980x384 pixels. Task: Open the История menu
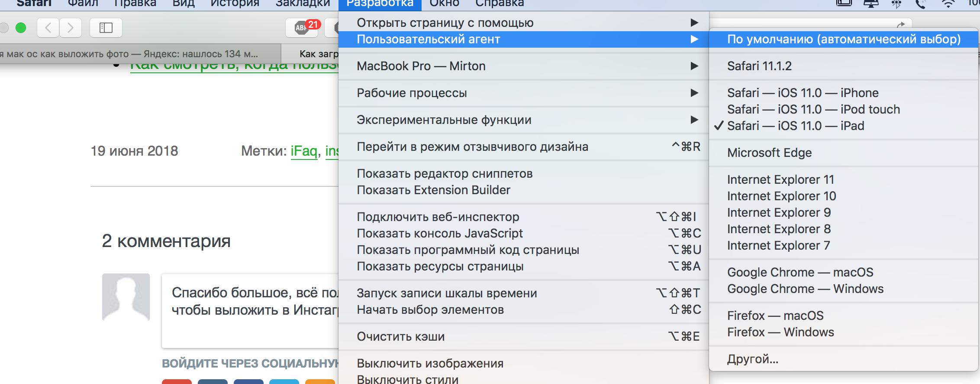pos(235,4)
